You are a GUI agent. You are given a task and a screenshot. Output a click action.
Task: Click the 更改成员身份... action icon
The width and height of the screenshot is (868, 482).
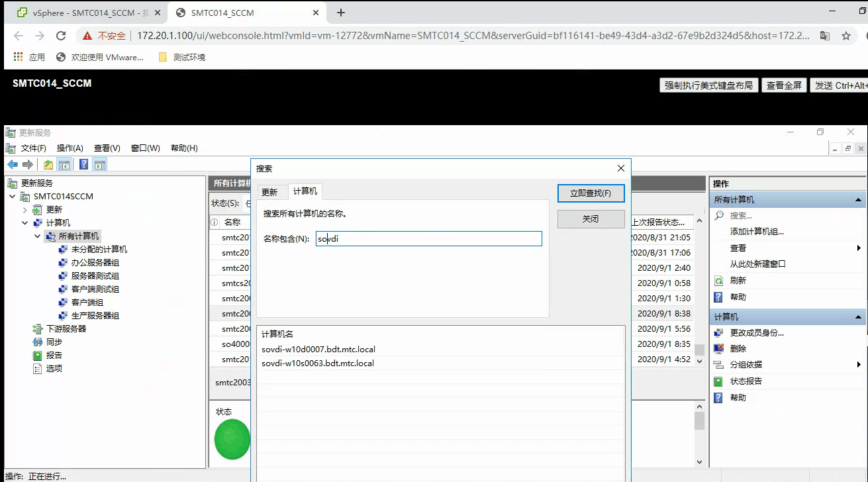pos(719,332)
